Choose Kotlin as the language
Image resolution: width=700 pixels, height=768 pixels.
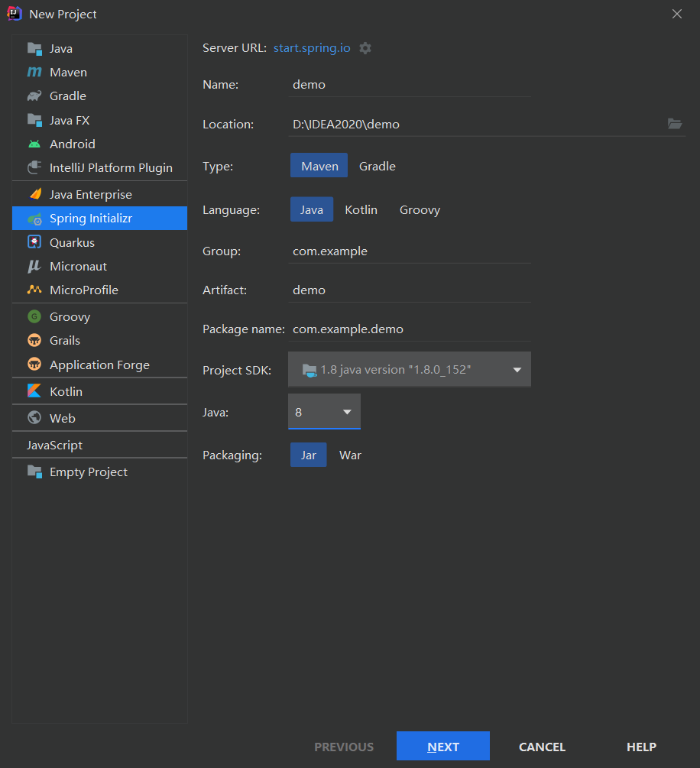[361, 209]
